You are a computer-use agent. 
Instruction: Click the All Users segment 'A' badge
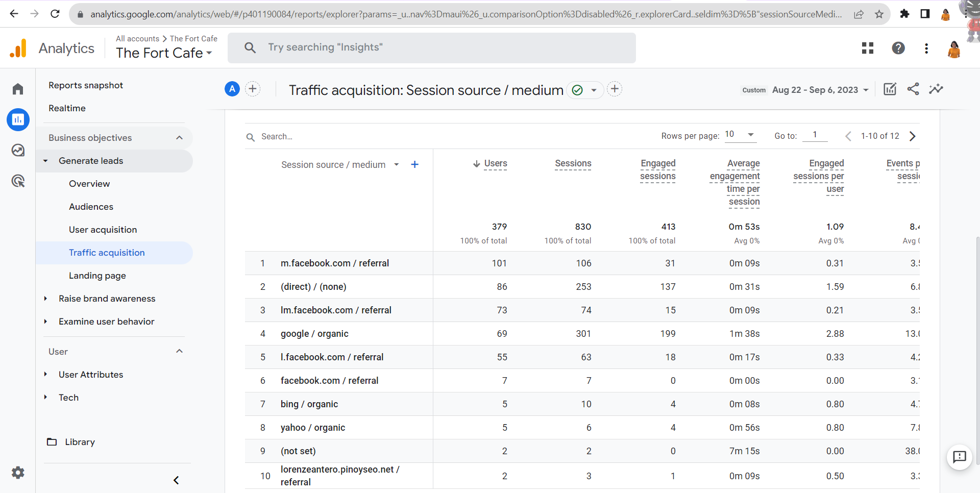coord(232,89)
